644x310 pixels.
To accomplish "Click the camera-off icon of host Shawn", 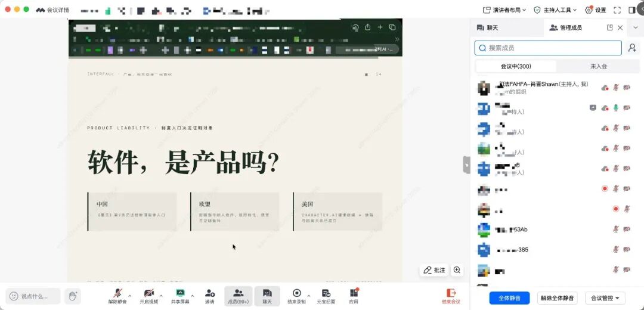I will pyautogui.click(x=626, y=88).
